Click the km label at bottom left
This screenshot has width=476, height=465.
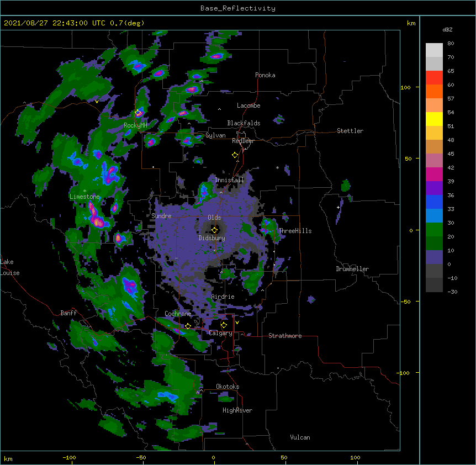click(8, 458)
